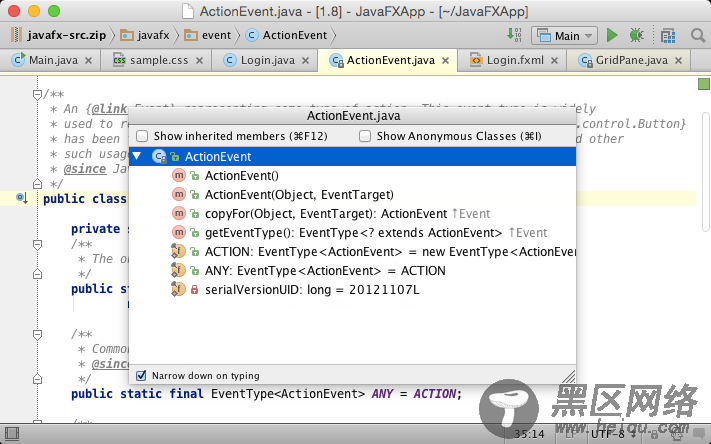Open the Main run configuration dropdown
This screenshot has height=444, width=711.
(564, 35)
